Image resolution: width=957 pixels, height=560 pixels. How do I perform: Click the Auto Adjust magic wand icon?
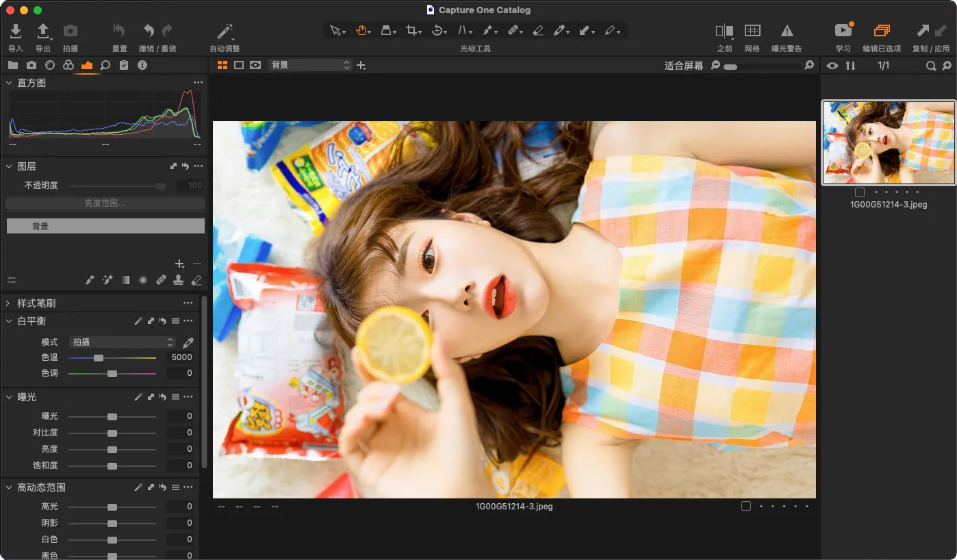[225, 31]
